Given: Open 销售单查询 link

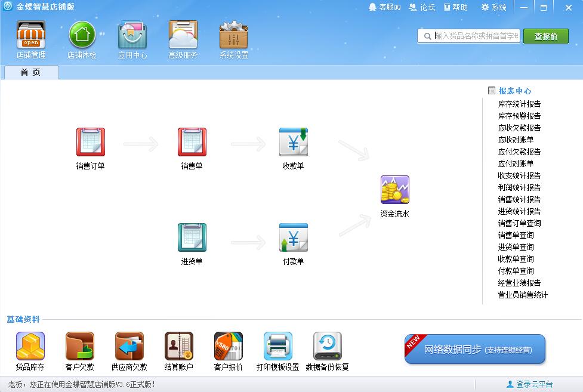Looking at the screenshot, I should pos(516,235).
